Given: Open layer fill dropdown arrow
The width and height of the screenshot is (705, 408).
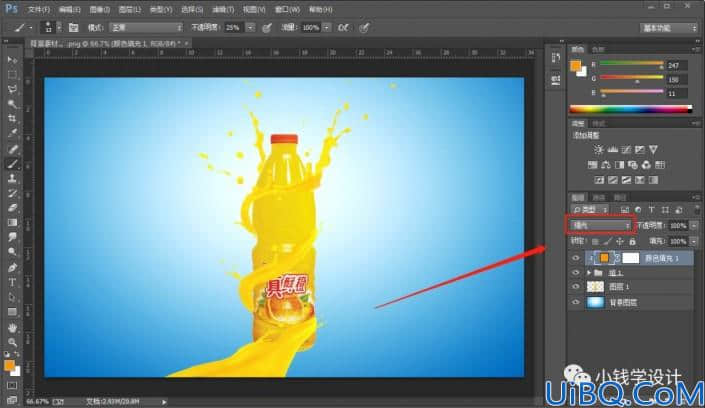Looking at the screenshot, I should click(694, 242).
